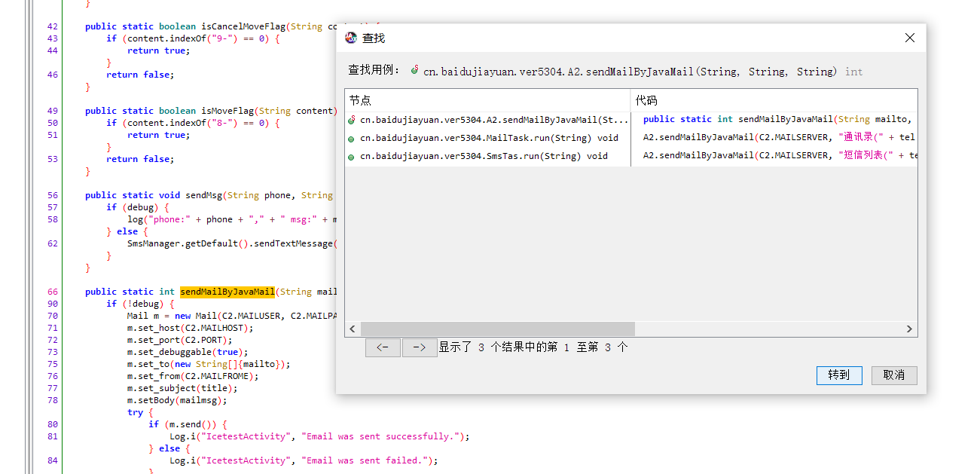Select the SmsTas.run(String) void result

484,156
